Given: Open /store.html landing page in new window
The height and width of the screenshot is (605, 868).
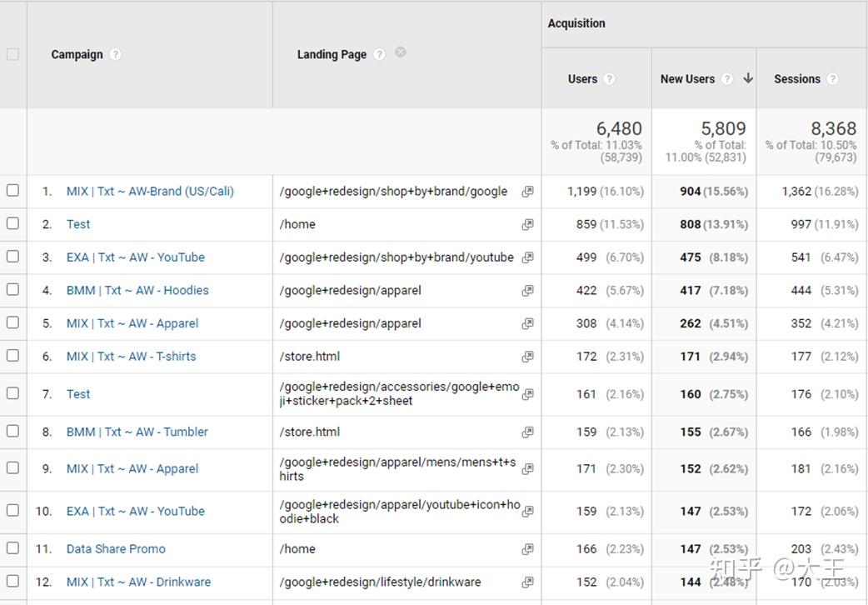Looking at the screenshot, I should point(527,356).
